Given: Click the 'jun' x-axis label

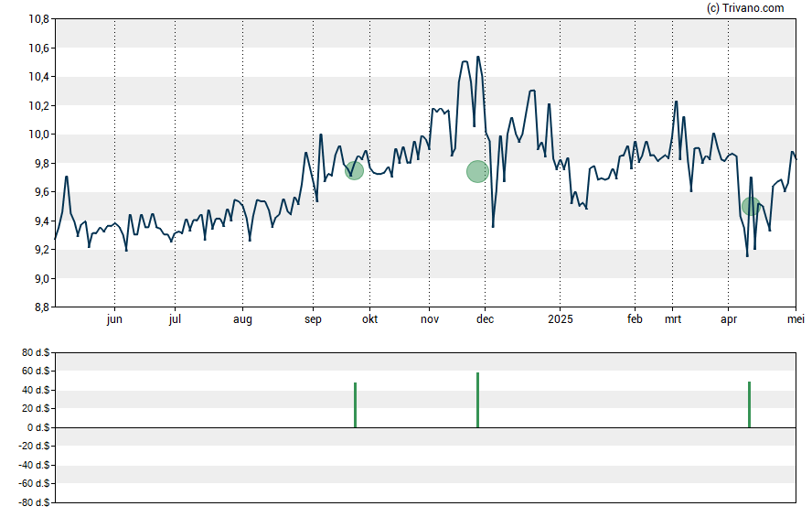Looking at the screenshot, I should click(x=114, y=319).
